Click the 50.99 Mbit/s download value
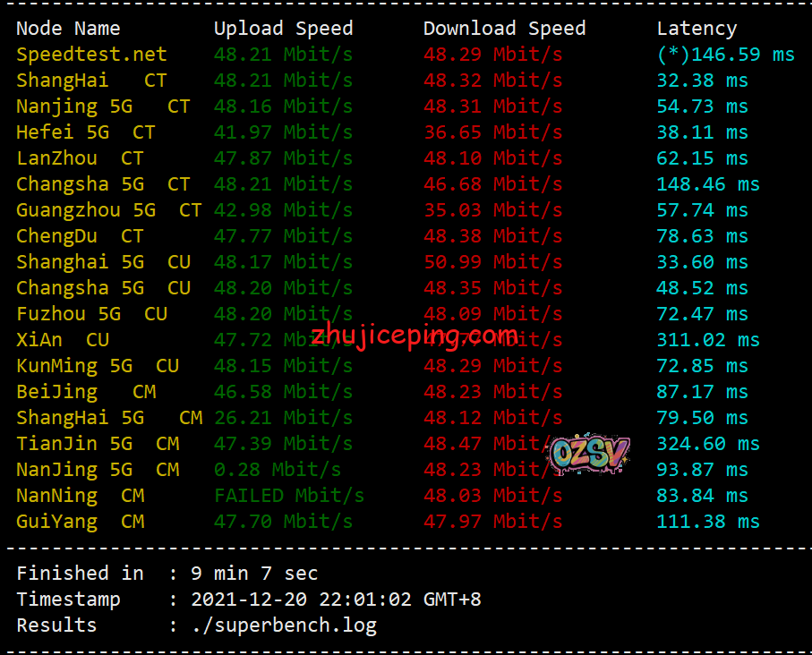Screen dimensions: 812x655 pyautogui.click(x=492, y=262)
